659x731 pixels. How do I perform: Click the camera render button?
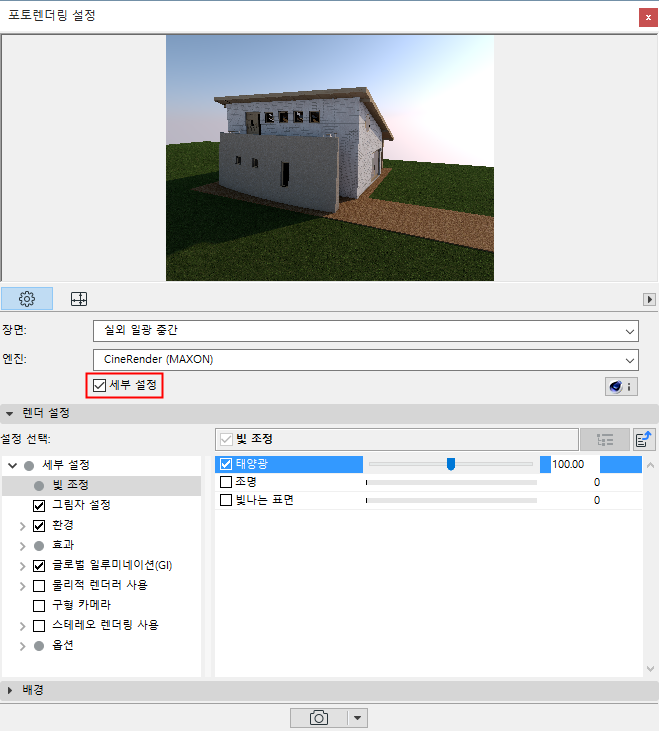319,718
